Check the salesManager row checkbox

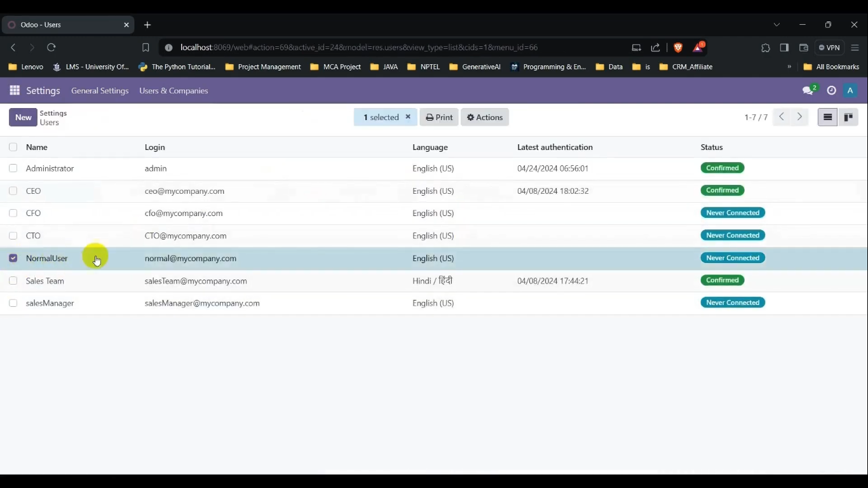[13, 303]
